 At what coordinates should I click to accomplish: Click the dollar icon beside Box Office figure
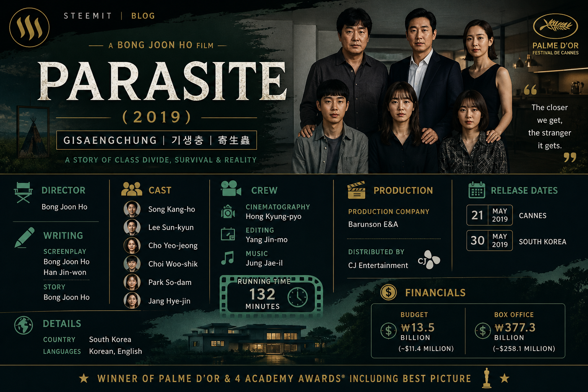click(483, 331)
